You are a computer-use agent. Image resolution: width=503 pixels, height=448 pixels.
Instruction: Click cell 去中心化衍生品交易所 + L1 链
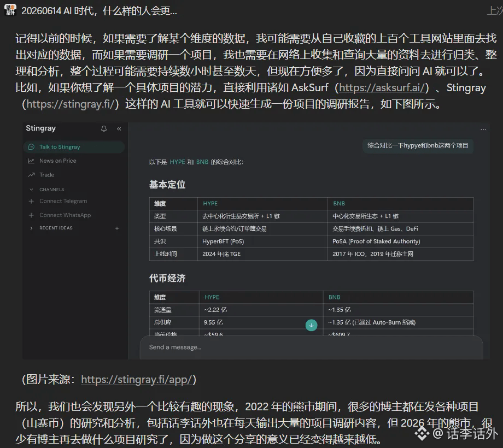click(x=241, y=216)
